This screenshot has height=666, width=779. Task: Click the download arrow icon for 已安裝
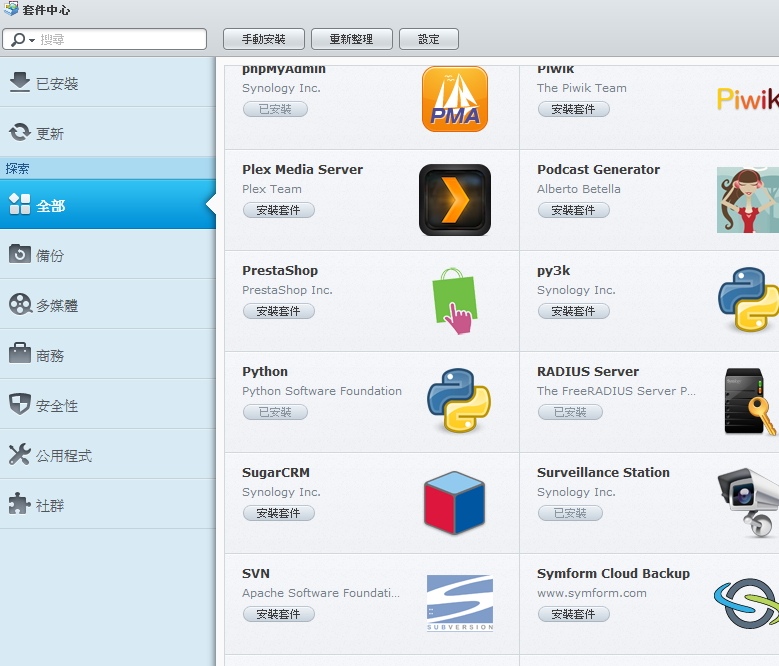20,82
